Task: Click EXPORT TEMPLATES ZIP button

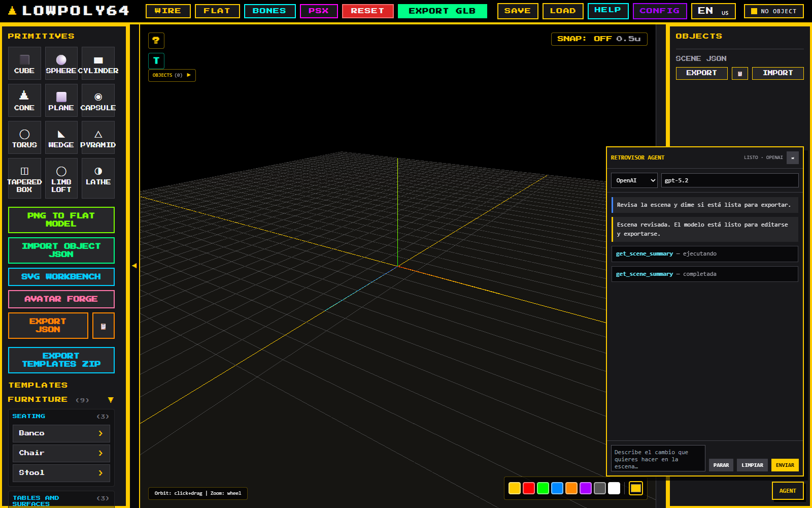Action: (61, 360)
